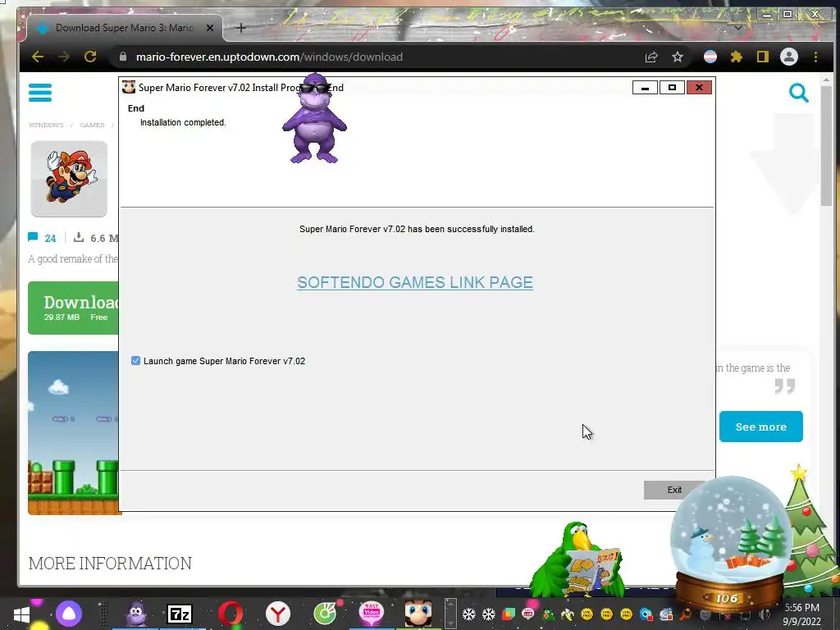Open the volume speaker tray icon
This screenshot has height=630, width=840.
click(765, 615)
